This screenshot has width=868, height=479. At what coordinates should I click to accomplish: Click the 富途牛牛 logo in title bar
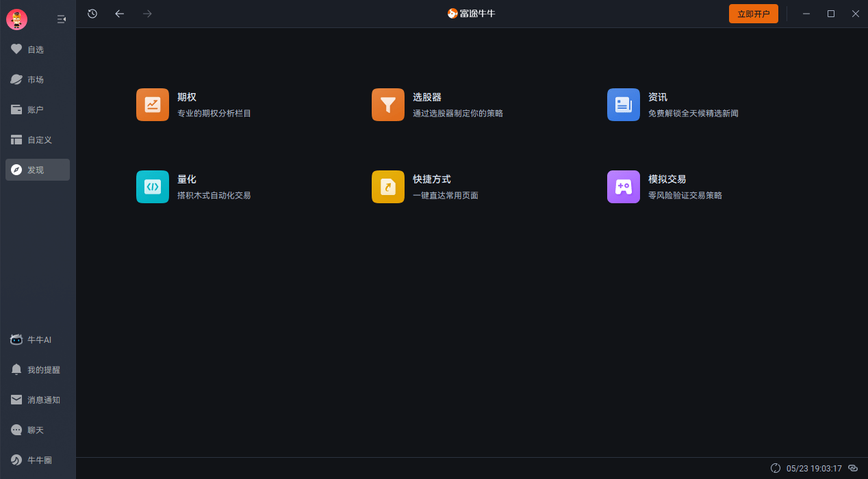pos(471,14)
